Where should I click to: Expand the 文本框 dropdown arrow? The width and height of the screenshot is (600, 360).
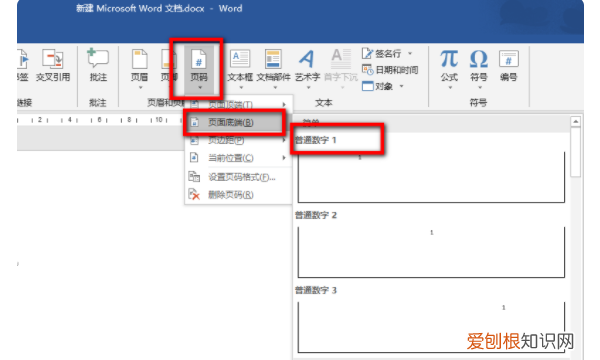click(241, 88)
